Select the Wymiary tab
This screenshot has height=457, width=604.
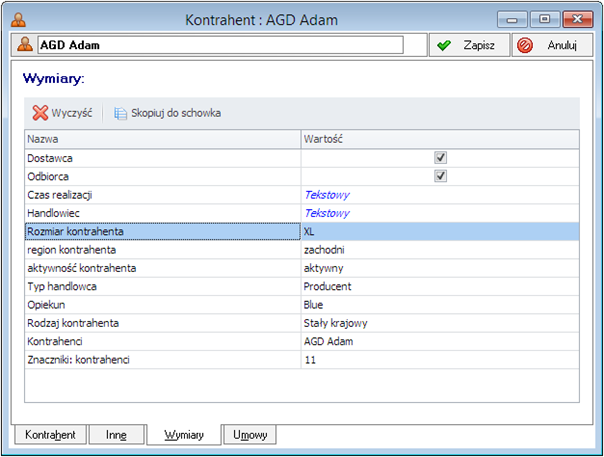(x=183, y=435)
